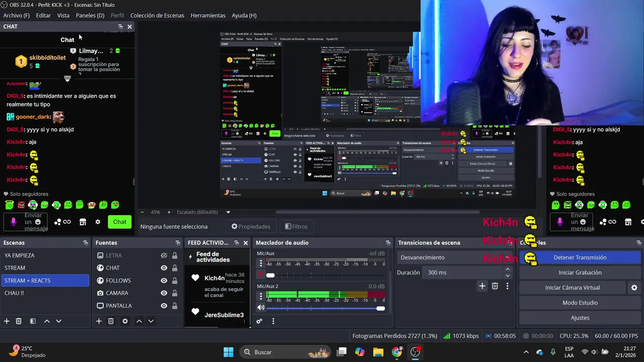Move the scene up in the Escenas list
The height and width of the screenshot is (362, 644).
[x=47, y=321]
